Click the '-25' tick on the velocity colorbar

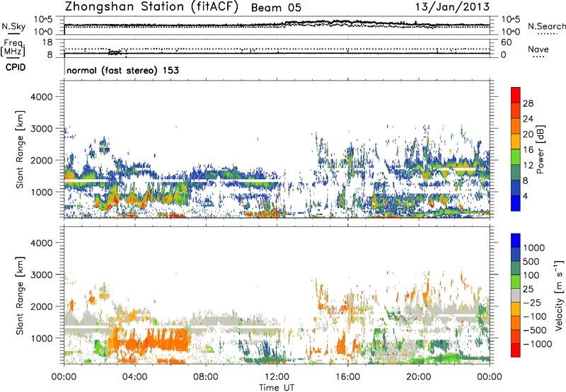[x=531, y=302]
